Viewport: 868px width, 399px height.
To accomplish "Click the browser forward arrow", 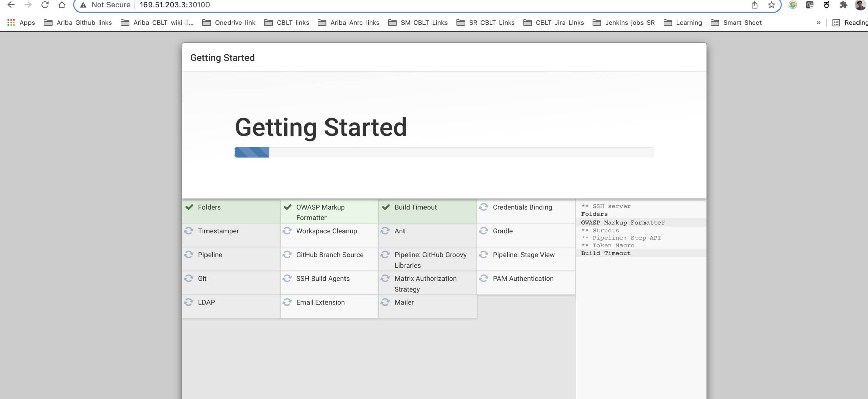I will point(28,5).
